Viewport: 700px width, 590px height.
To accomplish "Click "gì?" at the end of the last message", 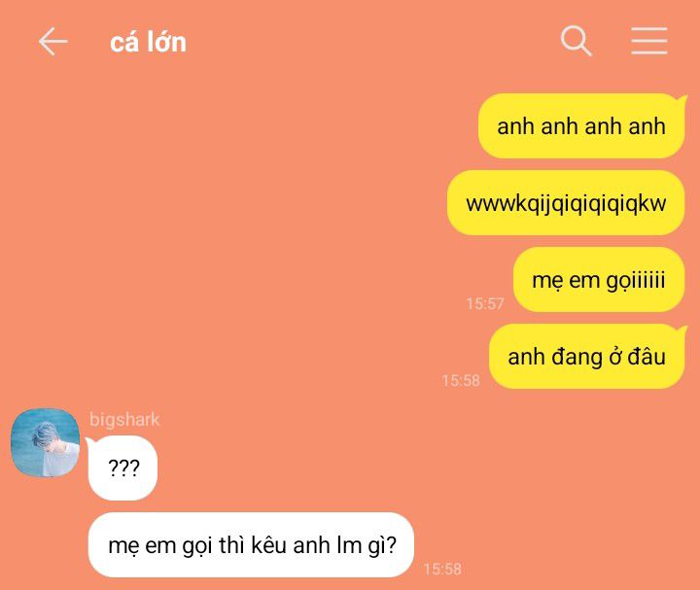I will point(382,546).
